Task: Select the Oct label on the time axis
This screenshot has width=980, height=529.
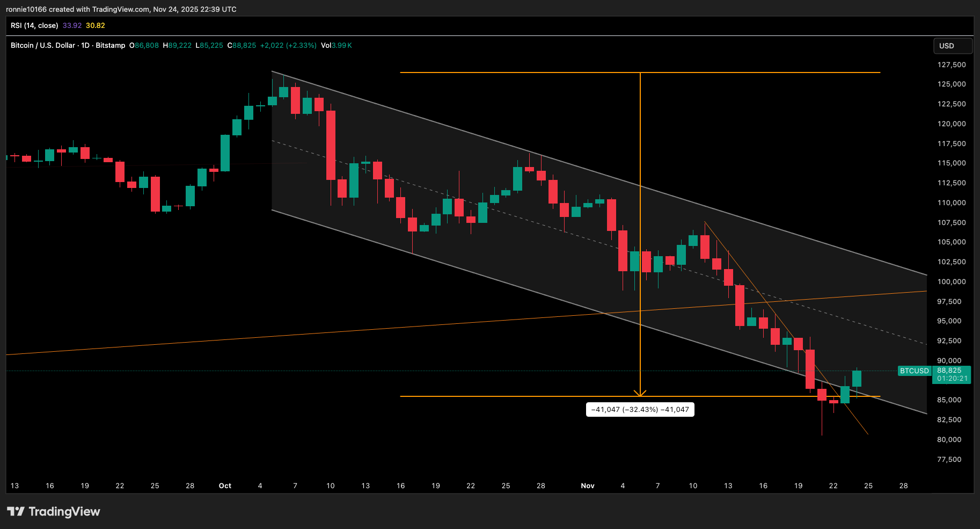Action: [x=224, y=485]
